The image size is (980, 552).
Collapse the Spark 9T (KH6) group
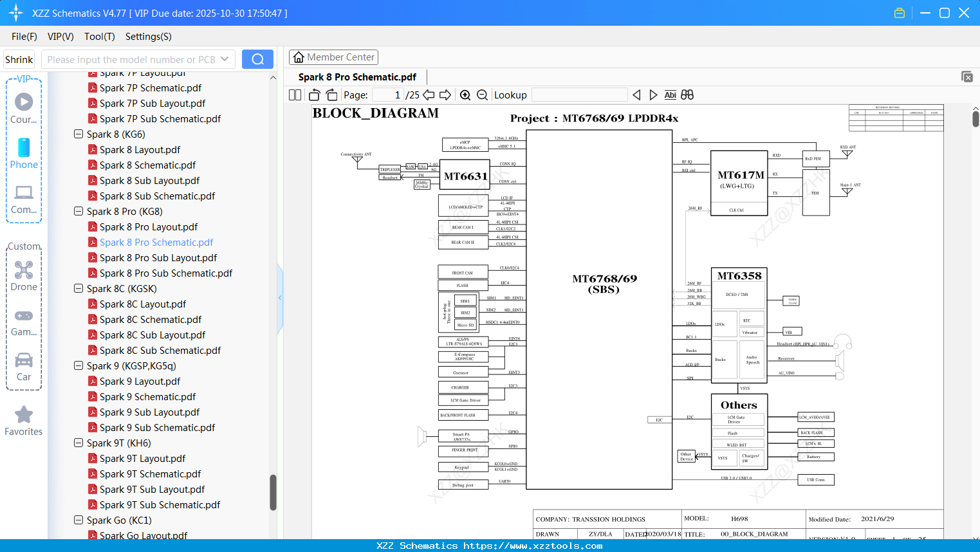click(x=78, y=443)
